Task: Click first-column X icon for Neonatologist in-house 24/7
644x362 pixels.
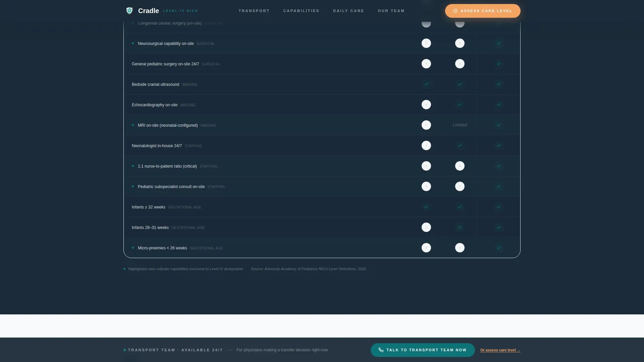Action: (426, 145)
